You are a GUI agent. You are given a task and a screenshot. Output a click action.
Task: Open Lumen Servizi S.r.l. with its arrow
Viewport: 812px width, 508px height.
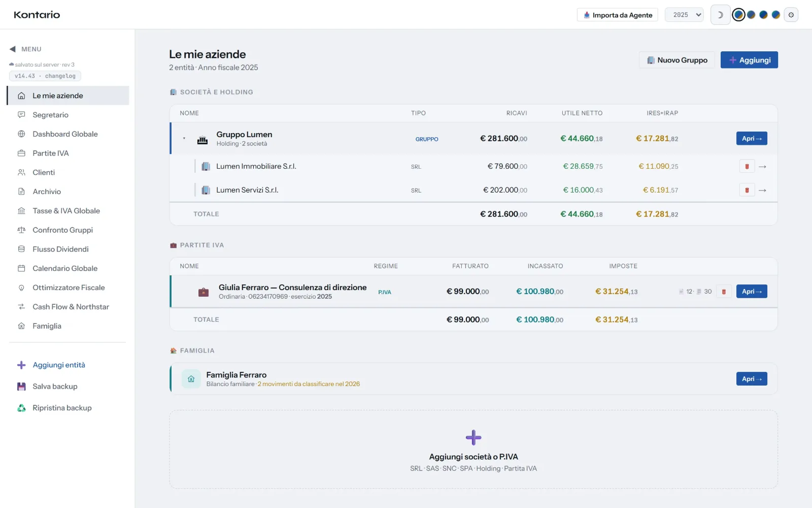(762, 190)
